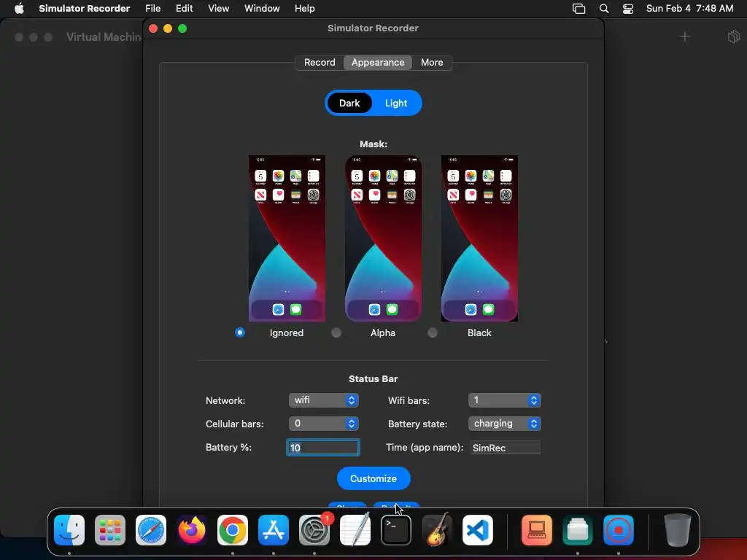Click the Black mask phone thumbnail
This screenshot has height=560, width=747.
click(479, 238)
